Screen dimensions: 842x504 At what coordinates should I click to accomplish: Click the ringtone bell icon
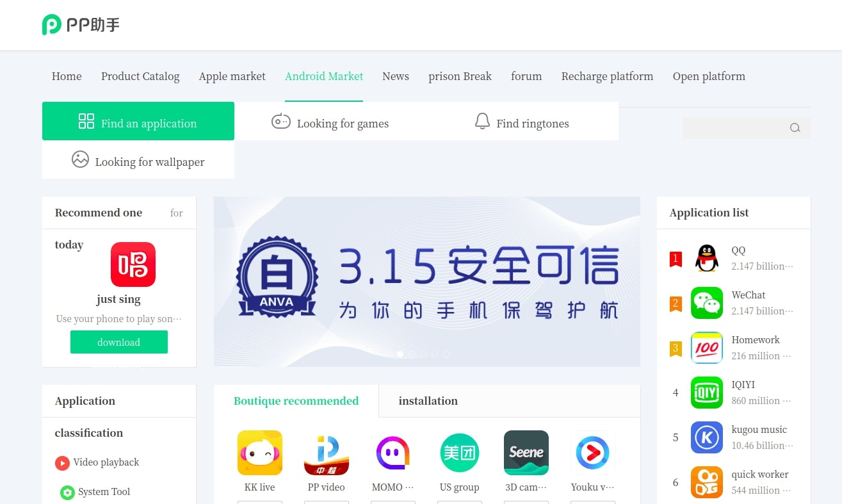click(x=482, y=121)
